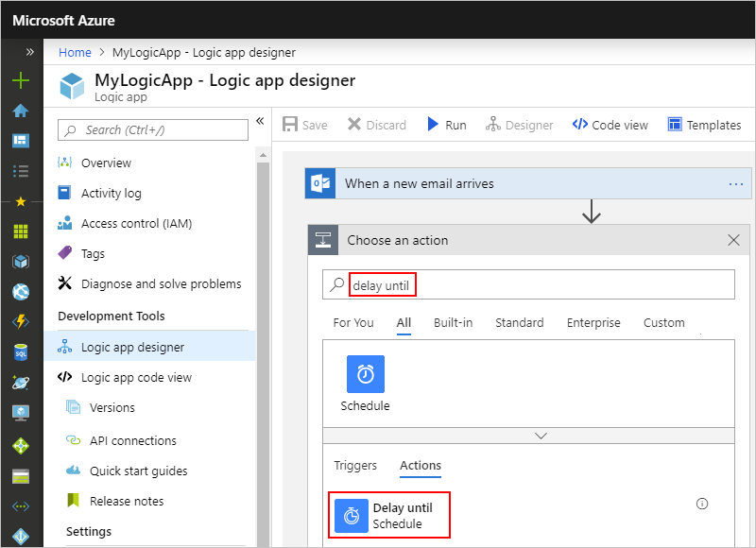Select the Enterprise connectors tab
Viewport: 756px width, 548px height.
(x=593, y=322)
